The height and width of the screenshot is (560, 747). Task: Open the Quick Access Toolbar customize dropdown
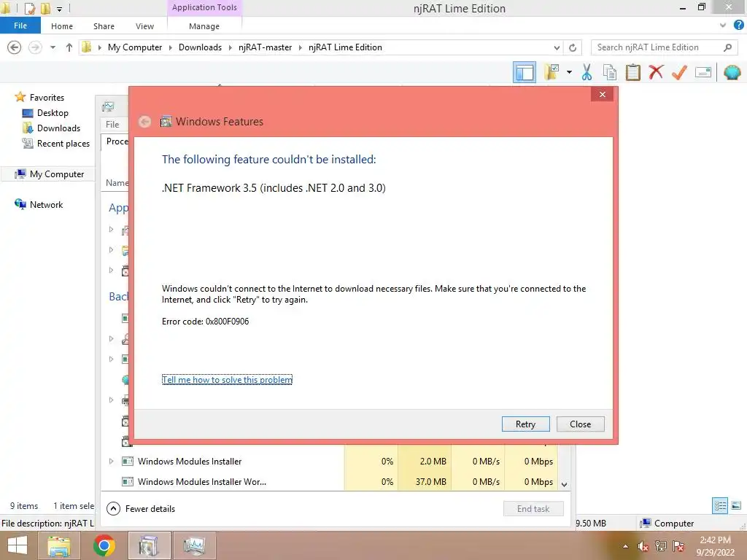[x=59, y=9]
